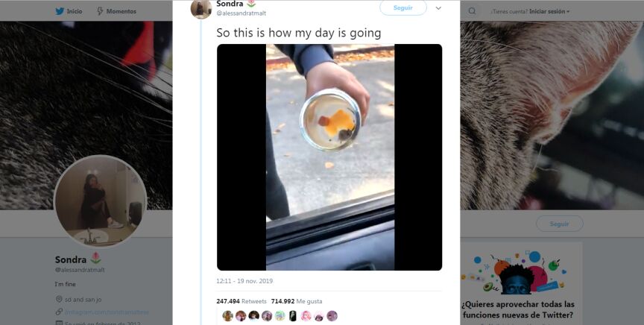Screen dimensions: 644x325
Task: Play the video in the tweet
Action: [x=329, y=157]
